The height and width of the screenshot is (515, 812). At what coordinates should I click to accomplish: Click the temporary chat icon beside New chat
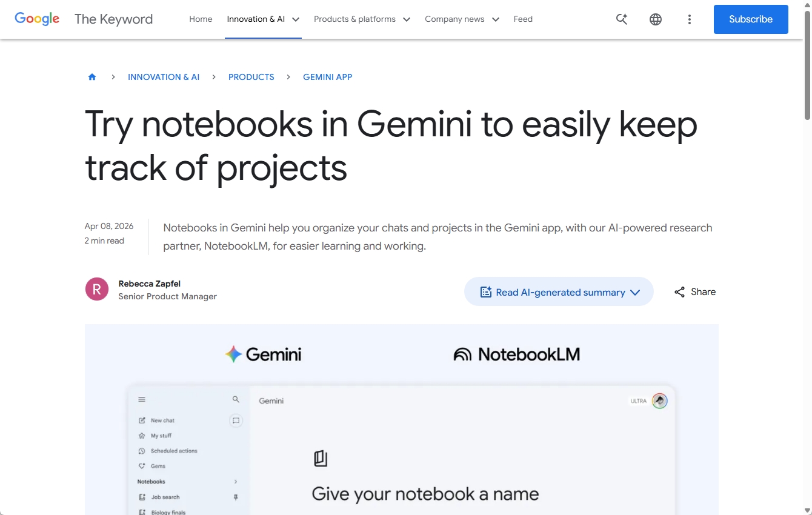pos(236,420)
